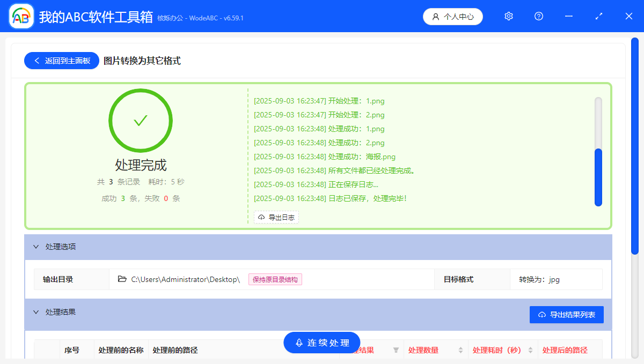644x364 pixels.
Task: Collapse the 处理结果 section chevron
Action: [x=36, y=311]
